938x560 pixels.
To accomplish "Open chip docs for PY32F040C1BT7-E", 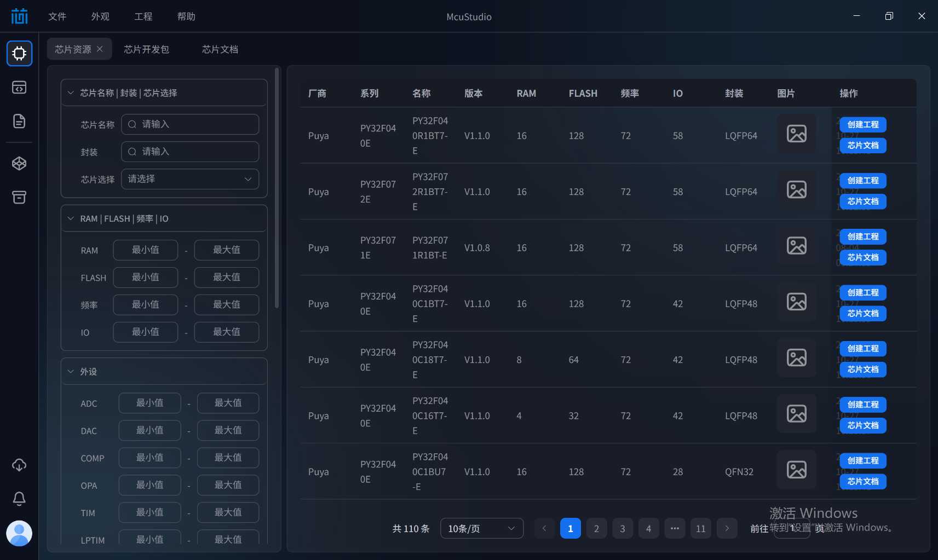I will coord(863,314).
